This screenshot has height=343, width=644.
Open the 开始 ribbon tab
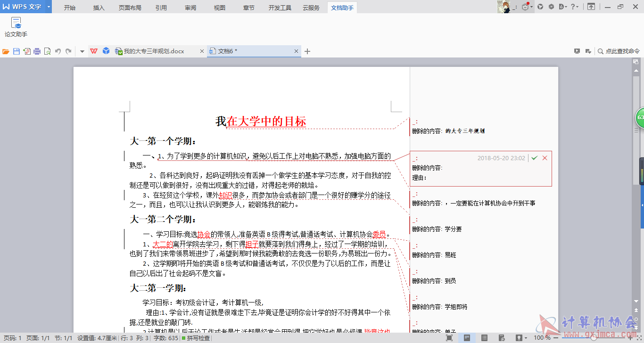coord(69,8)
